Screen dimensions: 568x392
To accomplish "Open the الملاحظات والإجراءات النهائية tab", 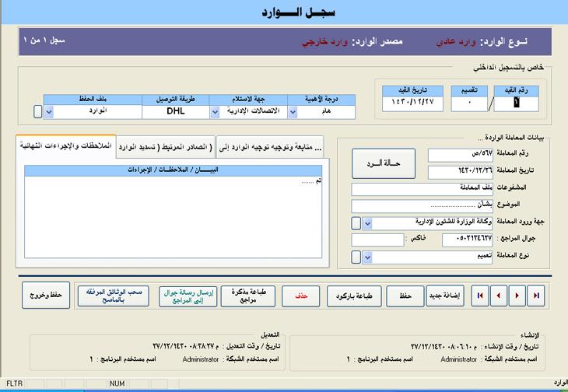I will click(x=65, y=146).
